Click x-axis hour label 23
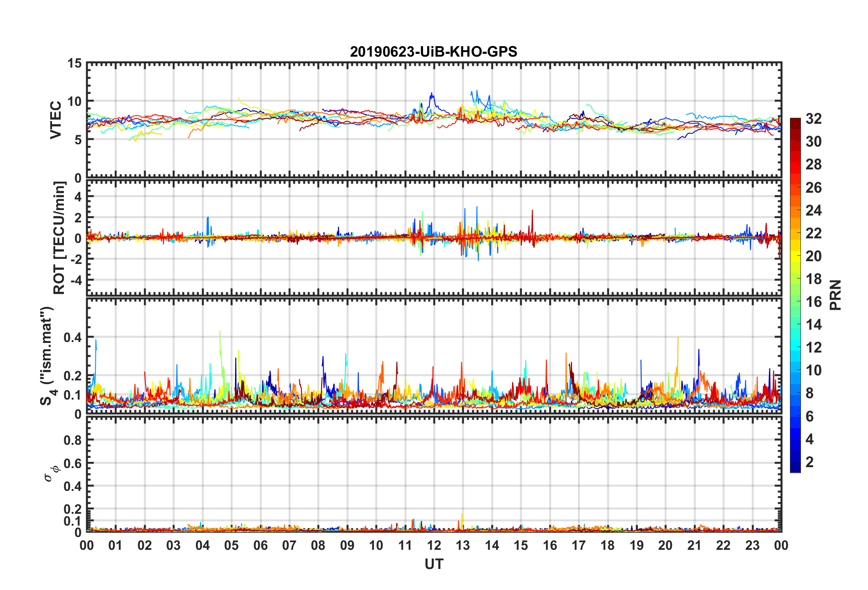Viewport: 868px width, 590px height. tap(753, 545)
